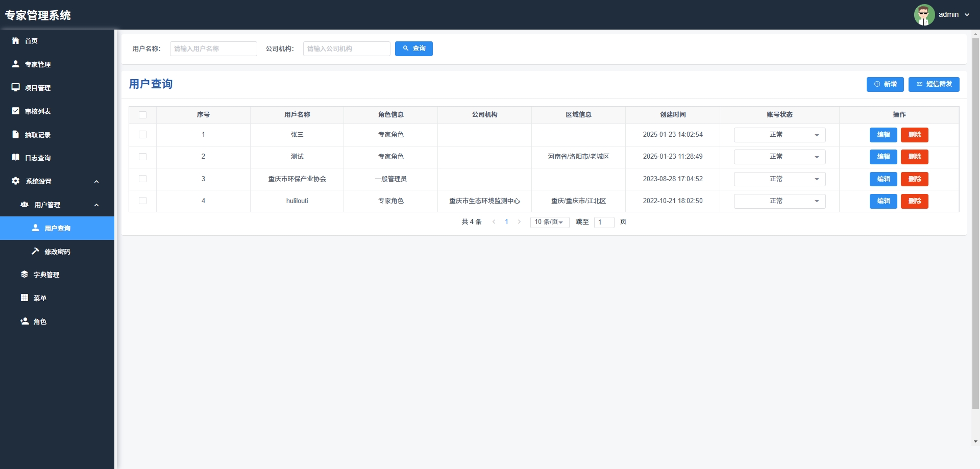Click the person icon beside 专家管理
Image resolution: width=980 pixels, height=469 pixels.
15,64
